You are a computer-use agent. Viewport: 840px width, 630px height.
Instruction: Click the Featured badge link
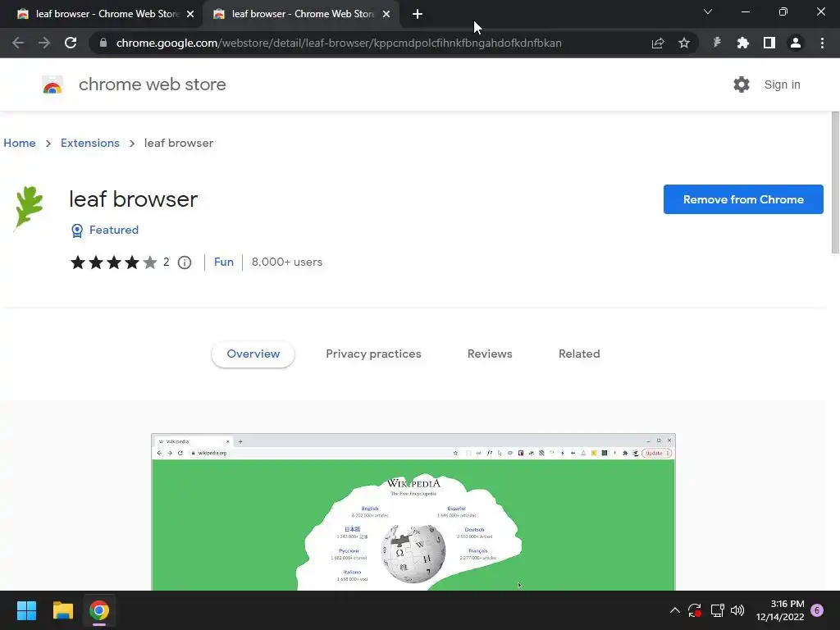113,230
